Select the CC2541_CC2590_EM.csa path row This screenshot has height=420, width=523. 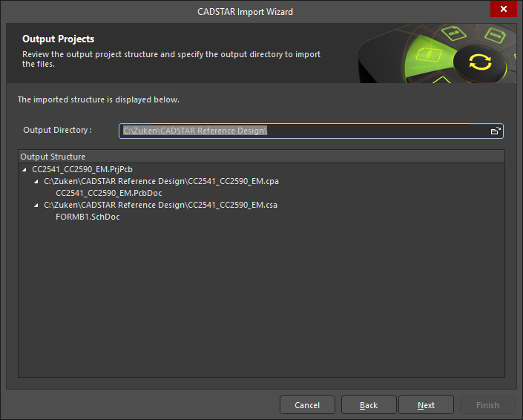[x=160, y=205]
